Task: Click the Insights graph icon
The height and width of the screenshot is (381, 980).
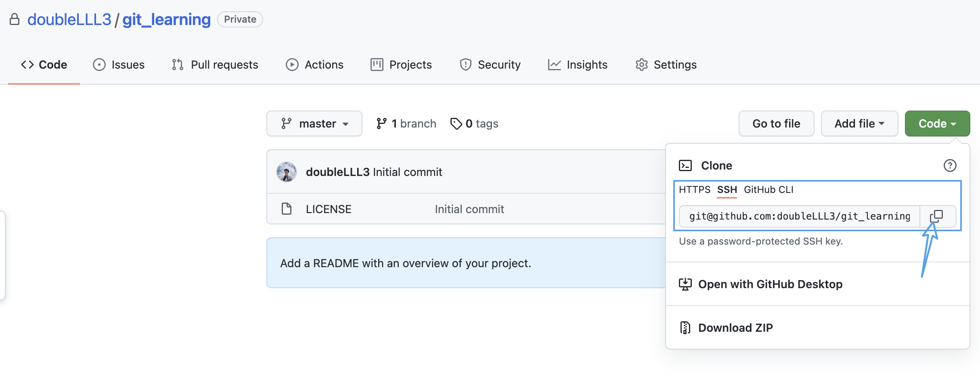Action: tap(554, 65)
